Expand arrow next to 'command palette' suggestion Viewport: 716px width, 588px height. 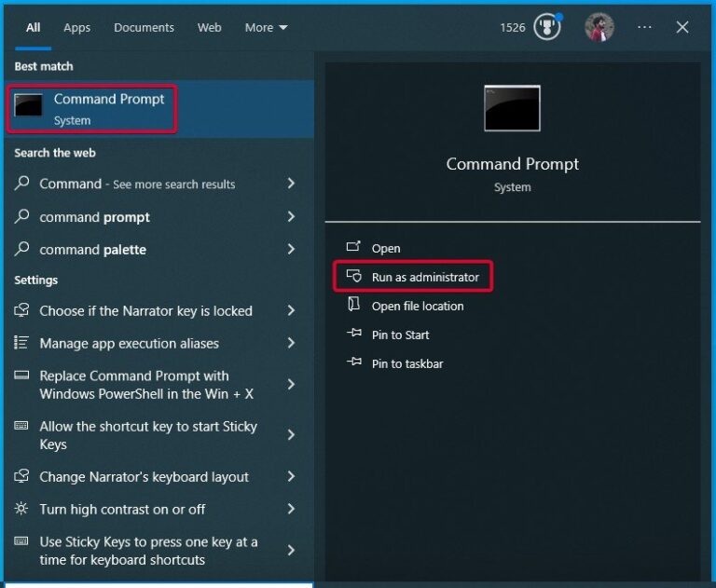291,249
